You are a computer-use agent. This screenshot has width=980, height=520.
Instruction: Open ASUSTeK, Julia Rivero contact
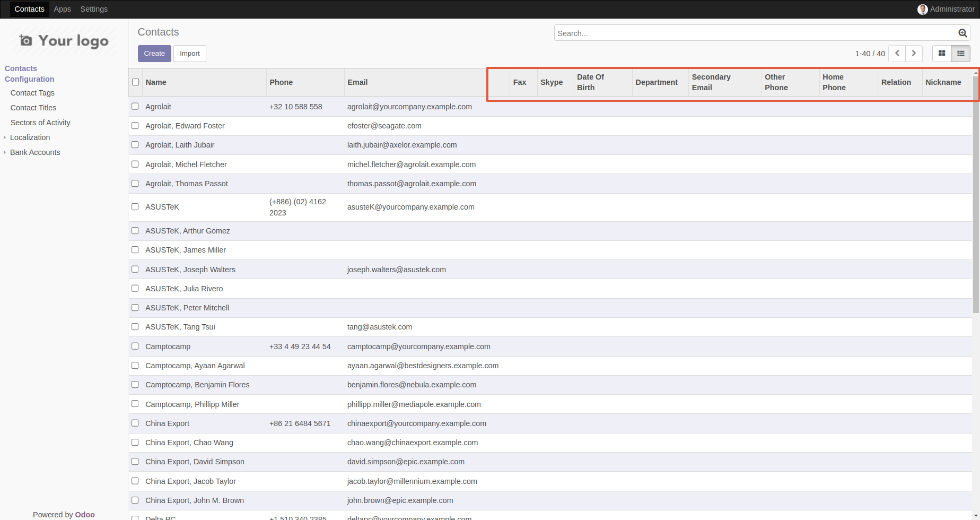[x=184, y=289]
